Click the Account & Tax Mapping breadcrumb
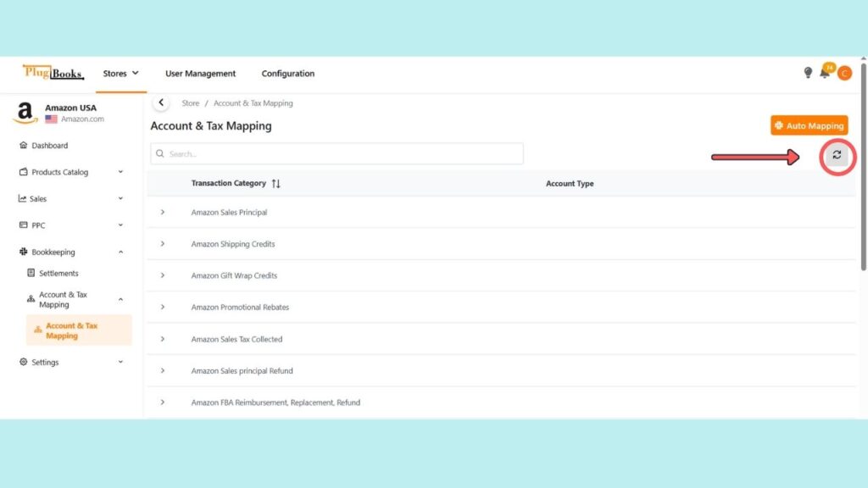Screen dimensions: 868x488 coord(253,103)
